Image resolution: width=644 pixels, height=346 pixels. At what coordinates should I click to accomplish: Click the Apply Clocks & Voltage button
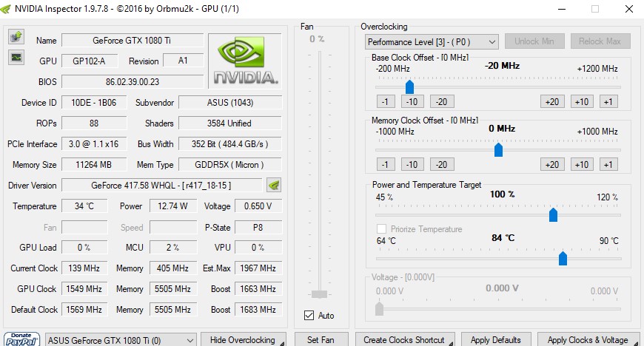point(588,340)
